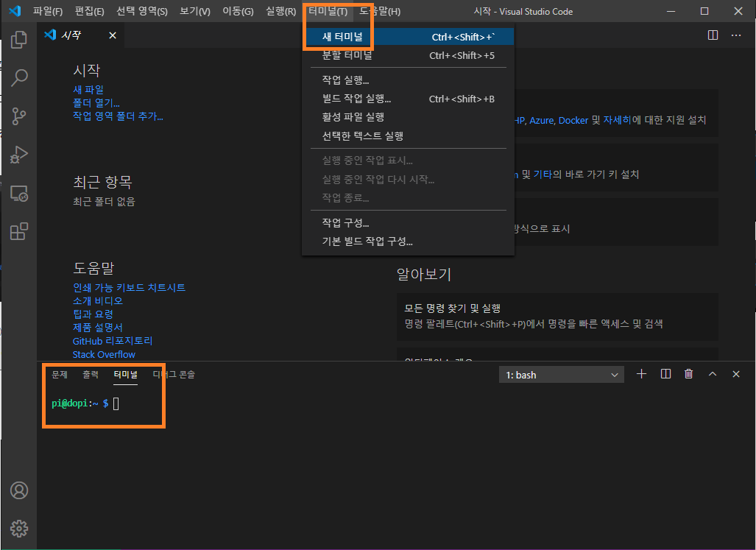Click the 새 파일 link
Viewport: 756px width, 550px height.
(88, 90)
